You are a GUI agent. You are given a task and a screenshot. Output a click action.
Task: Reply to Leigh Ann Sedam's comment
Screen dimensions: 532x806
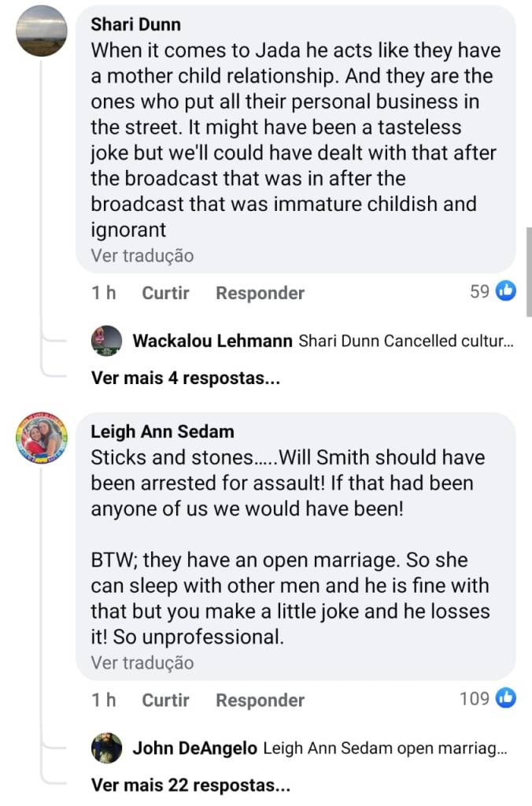point(260,700)
